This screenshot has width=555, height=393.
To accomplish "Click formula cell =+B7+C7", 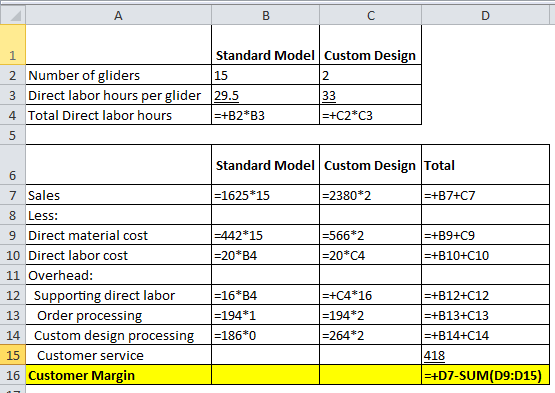I will 486,195.
